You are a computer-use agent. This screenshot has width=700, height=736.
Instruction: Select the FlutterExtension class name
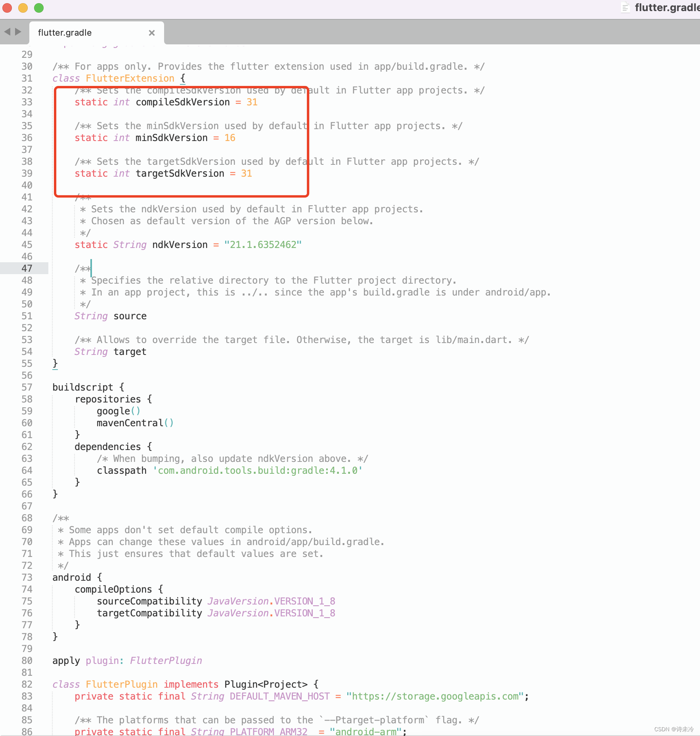pyautogui.click(x=130, y=78)
